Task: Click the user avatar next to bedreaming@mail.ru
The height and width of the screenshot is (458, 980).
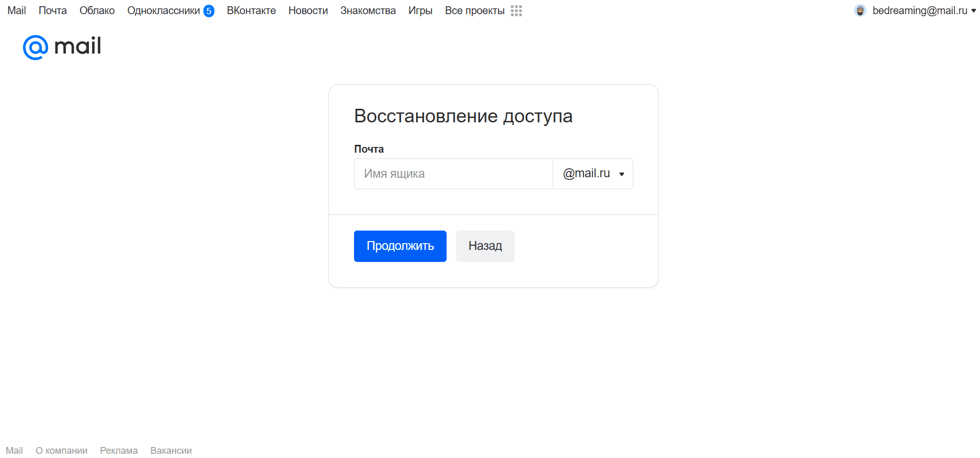Action: point(860,10)
